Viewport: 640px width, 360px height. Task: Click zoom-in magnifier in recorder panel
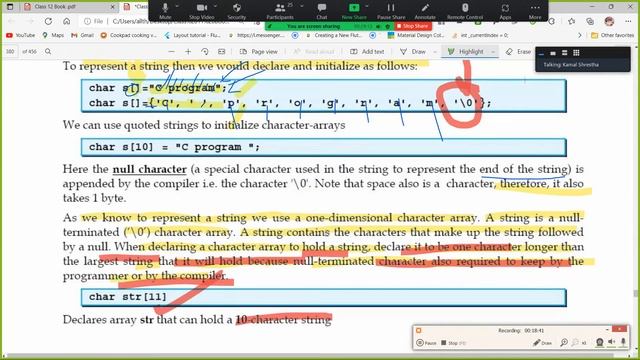coord(564,343)
